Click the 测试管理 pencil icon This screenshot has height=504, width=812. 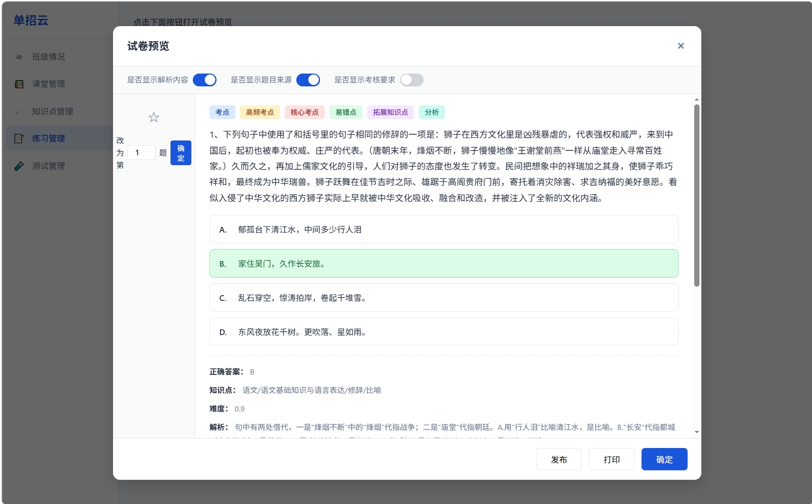[x=19, y=166]
